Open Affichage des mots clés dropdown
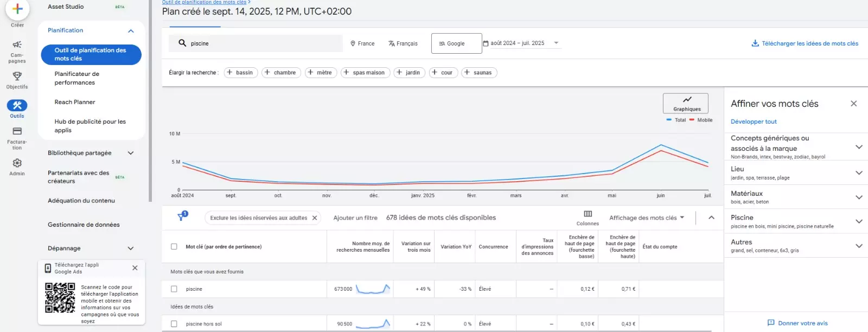Image resolution: width=868 pixels, height=332 pixels. [646, 218]
